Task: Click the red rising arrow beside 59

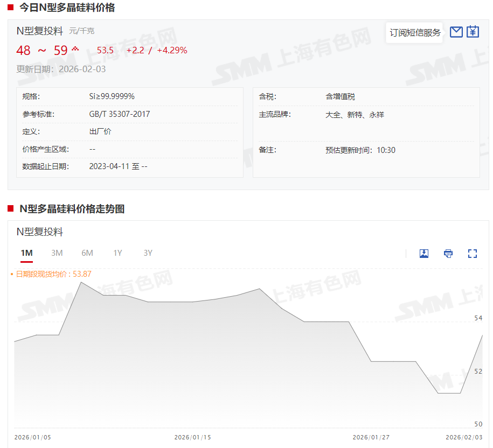Action: click(x=75, y=49)
